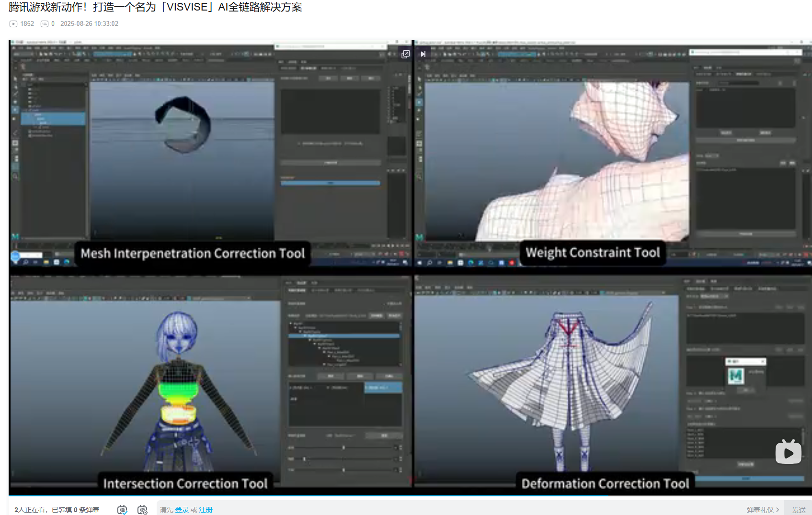The width and height of the screenshot is (812, 515).
Task: Open the video in pop-out window
Action: tap(405, 54)
